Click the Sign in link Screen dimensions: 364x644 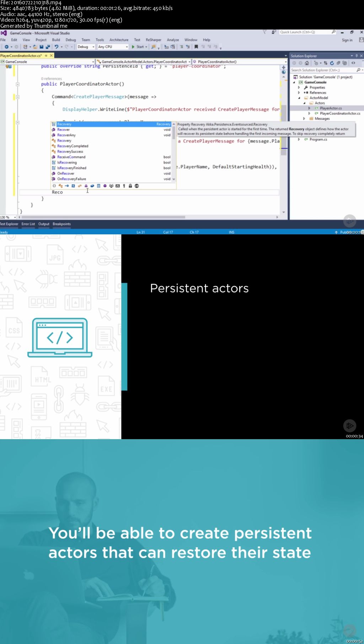(347, 40)
